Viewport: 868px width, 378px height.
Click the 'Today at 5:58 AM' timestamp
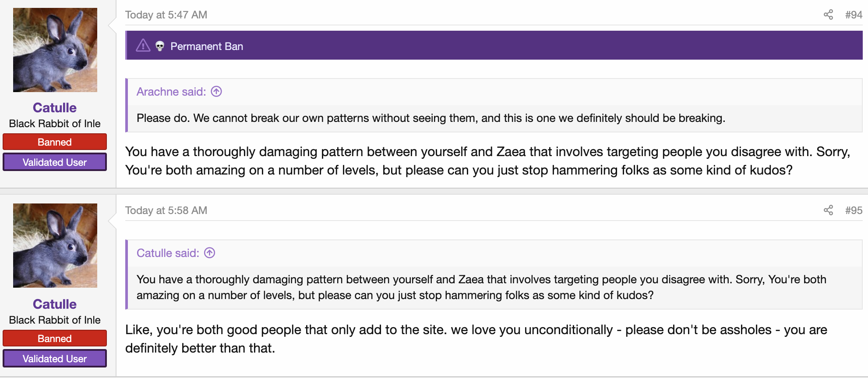tap(166, 210)
